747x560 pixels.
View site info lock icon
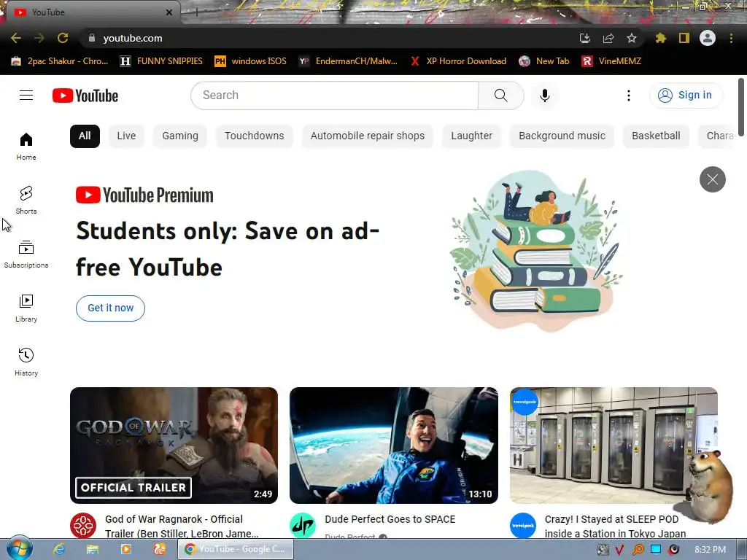tap(92, 38)
